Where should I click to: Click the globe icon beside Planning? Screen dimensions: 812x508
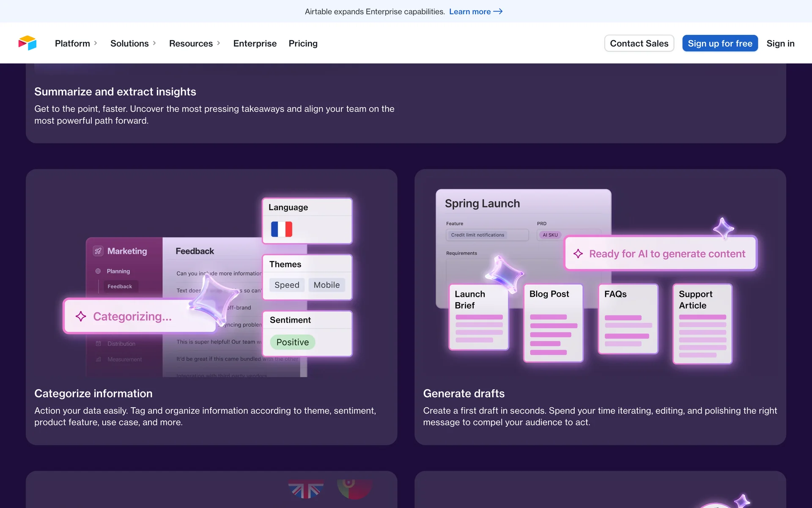coord(98,271)
